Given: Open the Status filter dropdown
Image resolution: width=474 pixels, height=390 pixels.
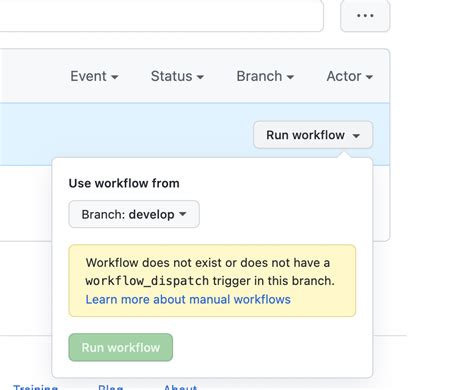Looking at the screenshot, I should 177,76.
